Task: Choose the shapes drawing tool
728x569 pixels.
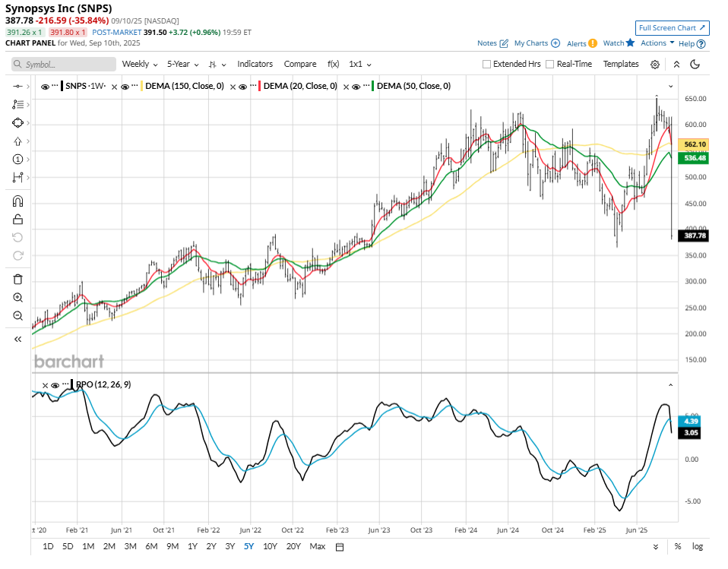Action: [x=17, y=123]
